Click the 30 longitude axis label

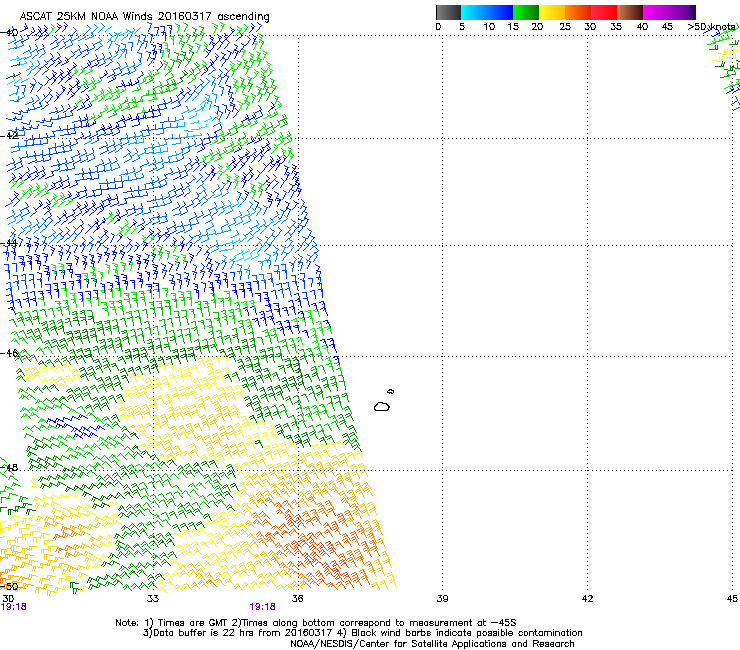tap(8, 599)
